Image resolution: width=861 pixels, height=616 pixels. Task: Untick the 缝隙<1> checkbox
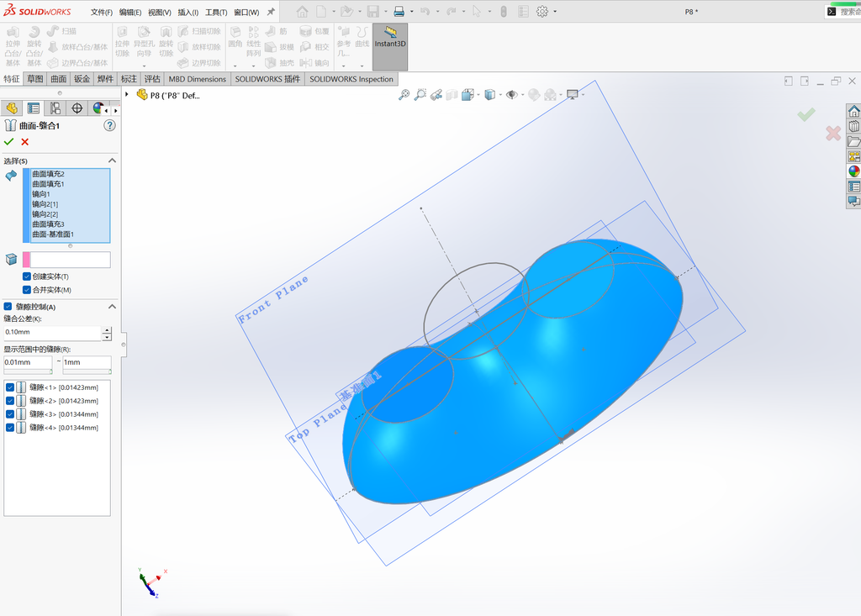click(x=10, y=387)
